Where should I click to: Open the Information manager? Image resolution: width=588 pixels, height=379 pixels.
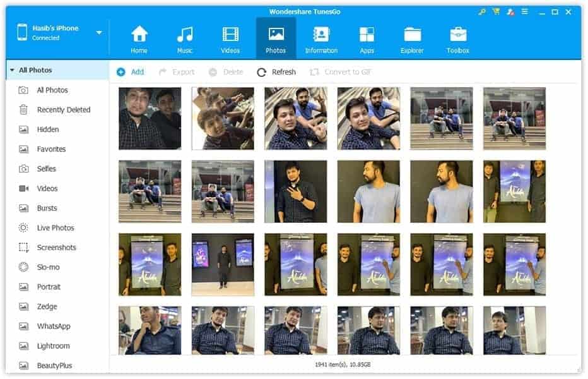[x=321, y=37]
